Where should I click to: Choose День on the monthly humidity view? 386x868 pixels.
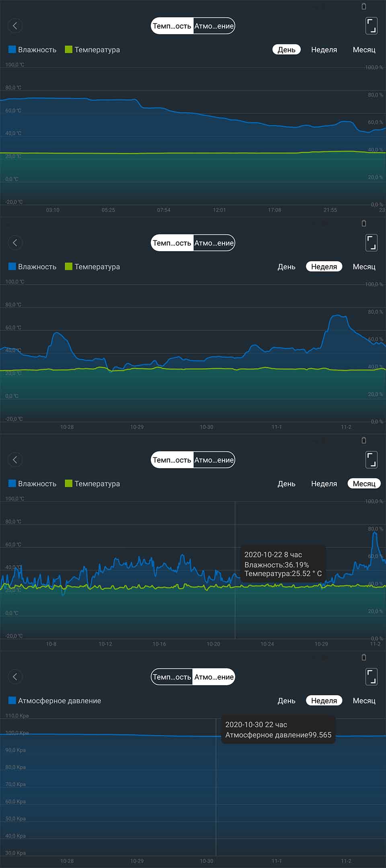(286, 484)
